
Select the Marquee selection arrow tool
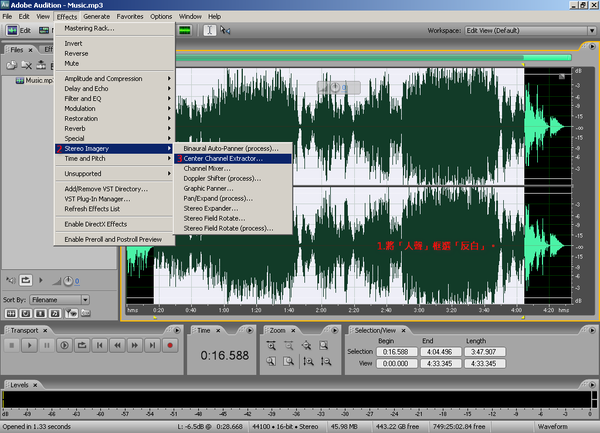(x=225, y=30)
